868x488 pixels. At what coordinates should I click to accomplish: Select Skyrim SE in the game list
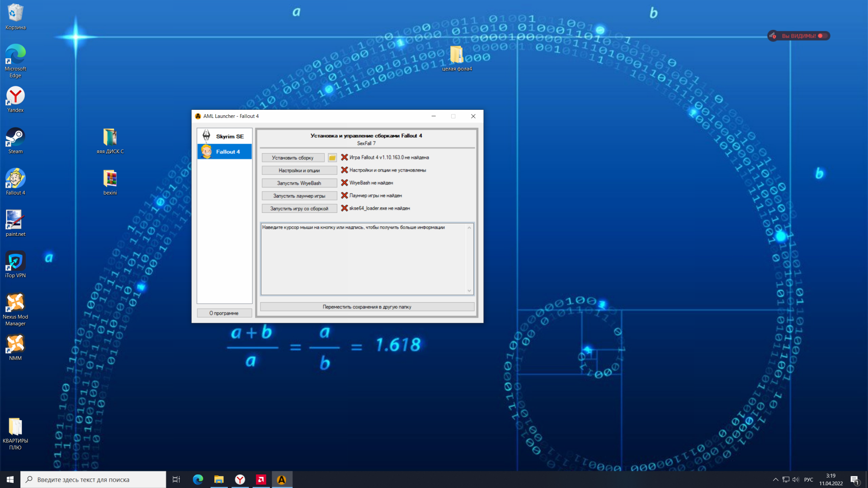tap(225, 136)
